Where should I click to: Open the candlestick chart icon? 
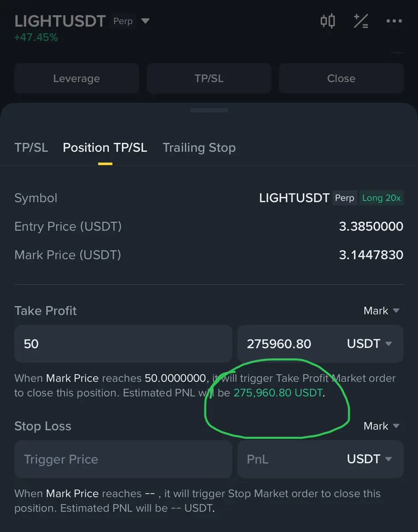(x=328, y=21)
